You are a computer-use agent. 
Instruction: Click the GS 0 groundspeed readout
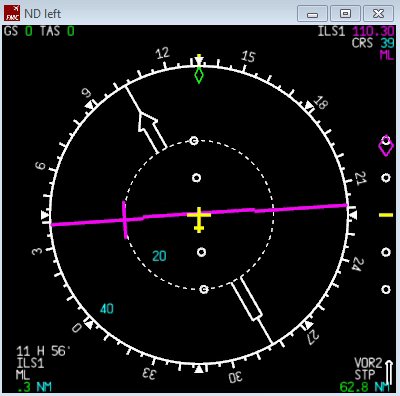click(x=18, y=31)
